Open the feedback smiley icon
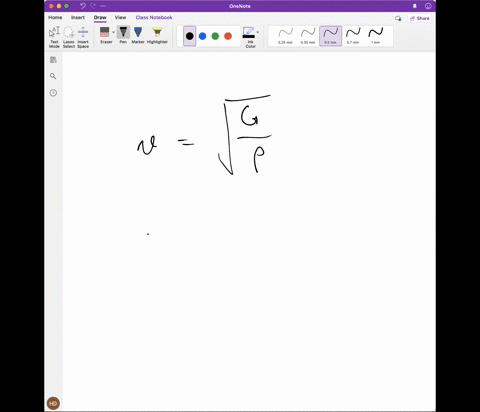Viewport: 480px width, 412px height. [428, 6]
